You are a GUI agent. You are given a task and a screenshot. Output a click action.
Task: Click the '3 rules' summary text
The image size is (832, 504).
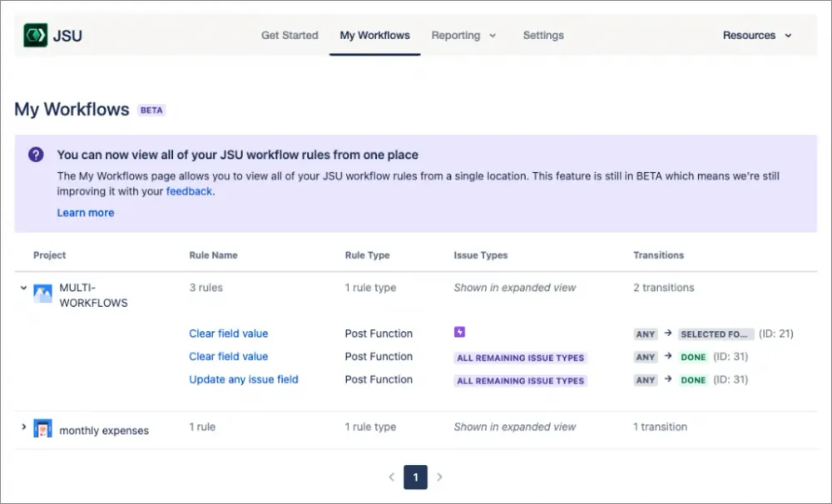[x=206, y=288]
